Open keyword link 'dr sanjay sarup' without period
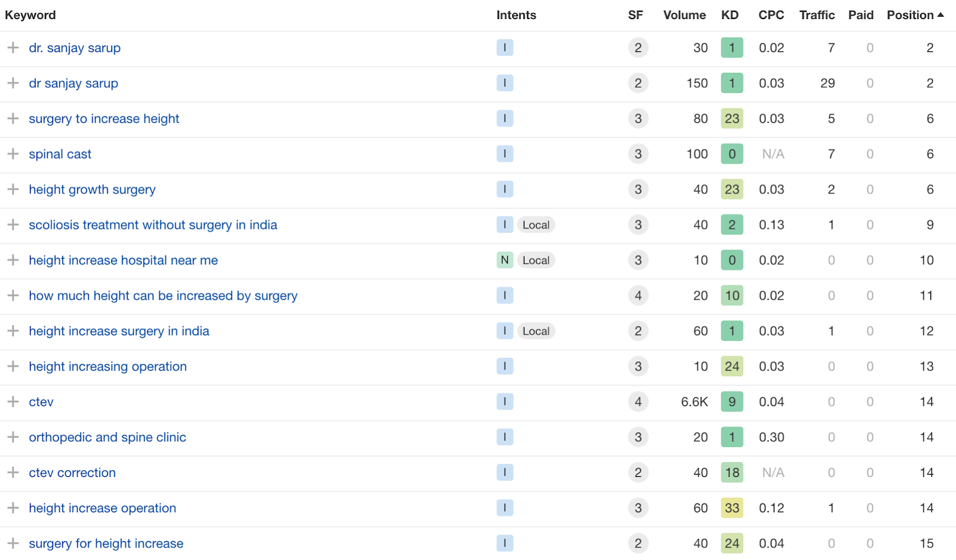Screen dimensions: 956x560 click(73, 84)
